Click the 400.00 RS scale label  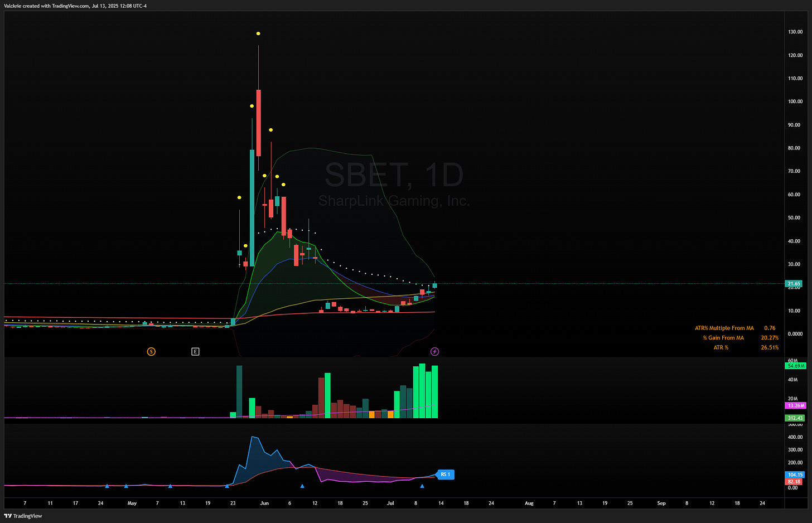(x=795, y=437)
